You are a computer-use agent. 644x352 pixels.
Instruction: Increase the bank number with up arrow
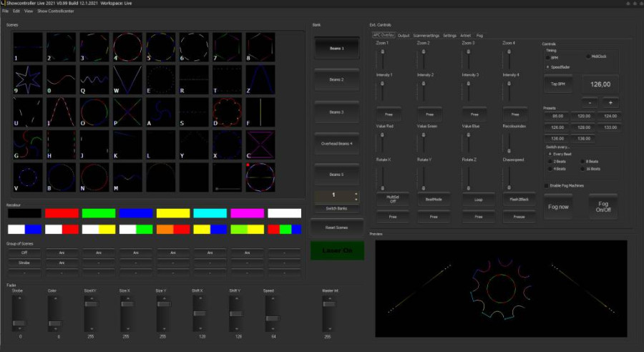356,192
